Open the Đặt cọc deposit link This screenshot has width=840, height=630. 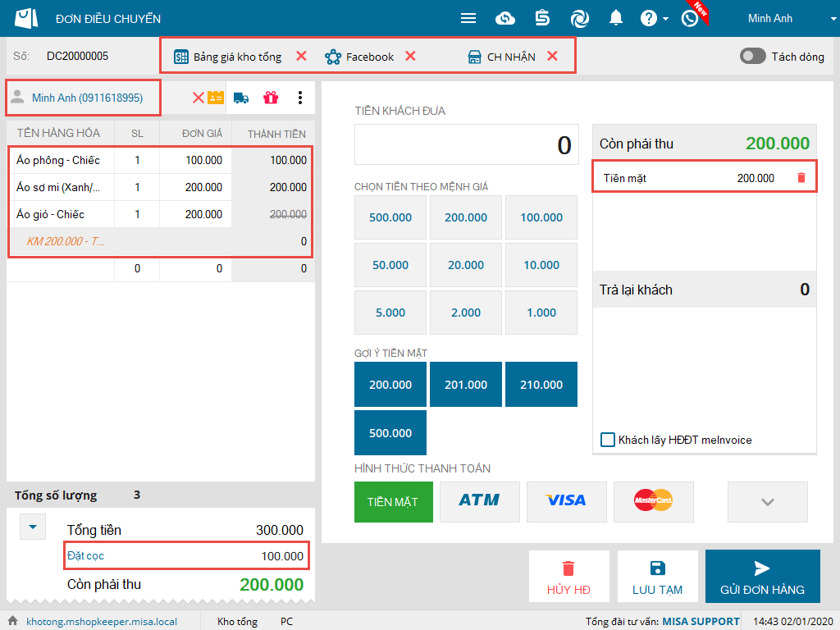click(85, 556)
